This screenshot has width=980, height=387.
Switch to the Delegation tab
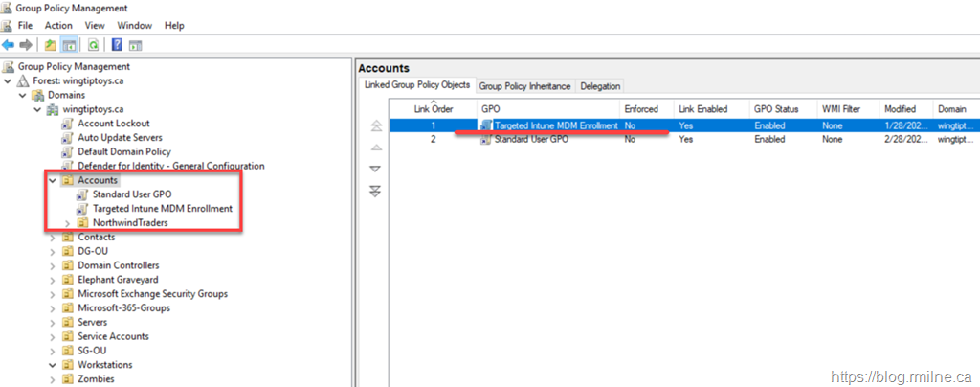[600, 86]
